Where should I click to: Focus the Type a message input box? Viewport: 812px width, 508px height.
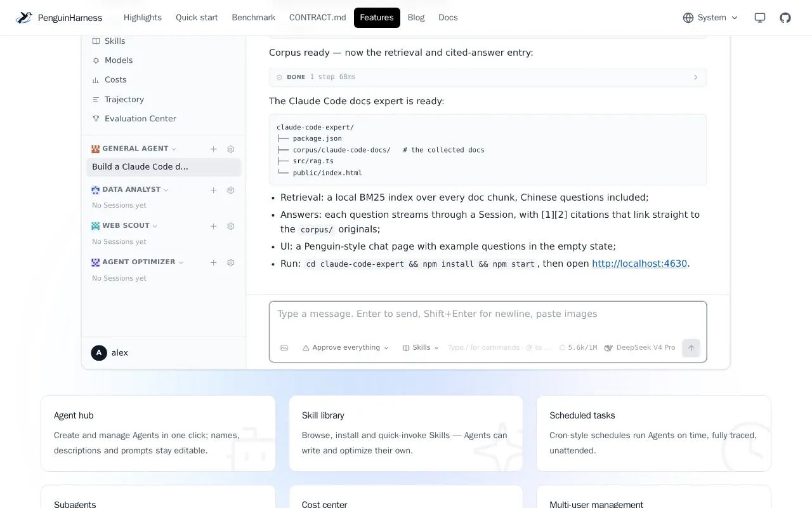coord(488,314)
